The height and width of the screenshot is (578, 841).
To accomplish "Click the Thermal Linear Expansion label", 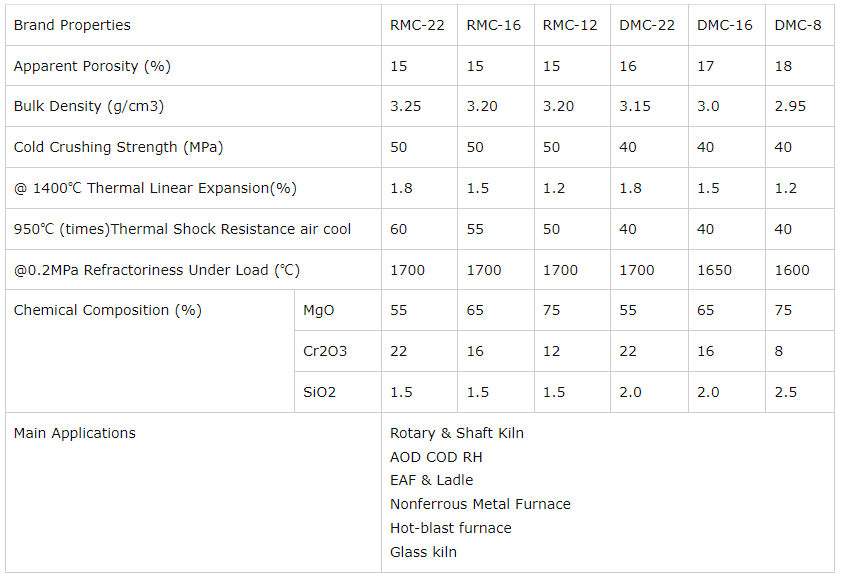I will pyautogui.click(x=155, y=188).
